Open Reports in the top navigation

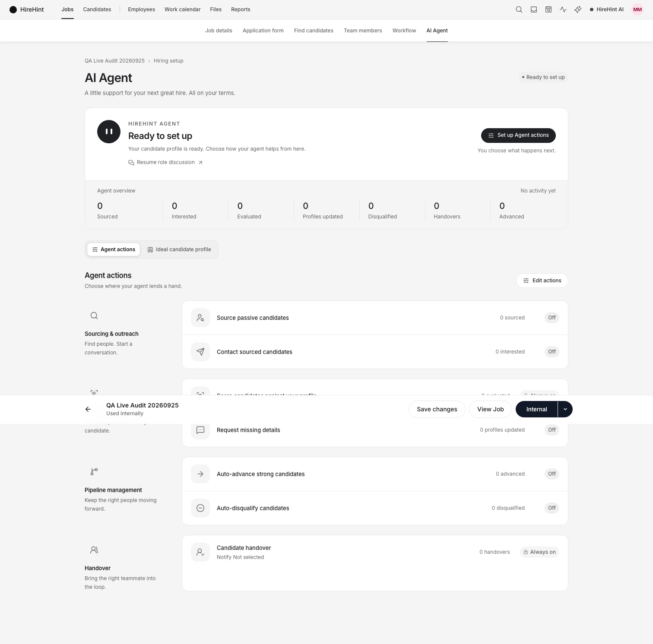pos(241,9)
